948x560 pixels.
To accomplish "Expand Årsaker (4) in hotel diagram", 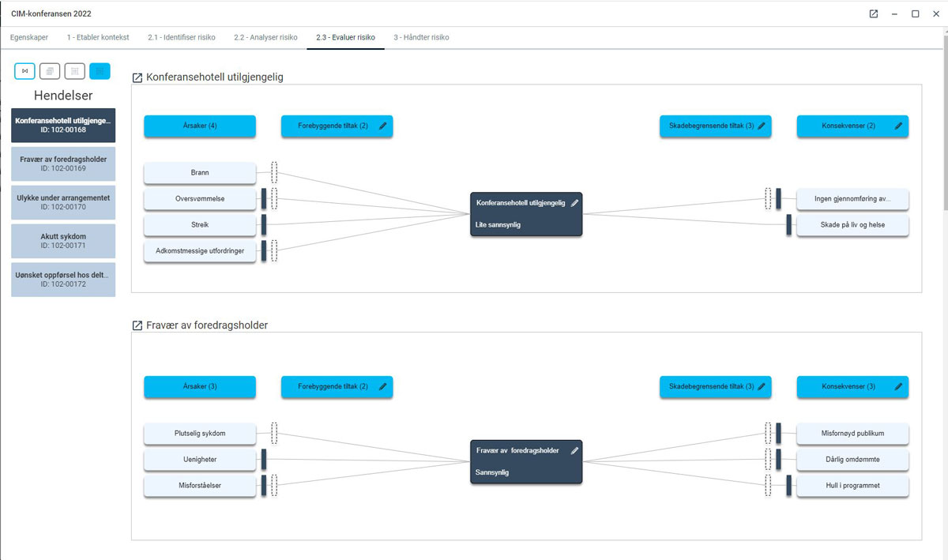I will click(x=200, y=126).
